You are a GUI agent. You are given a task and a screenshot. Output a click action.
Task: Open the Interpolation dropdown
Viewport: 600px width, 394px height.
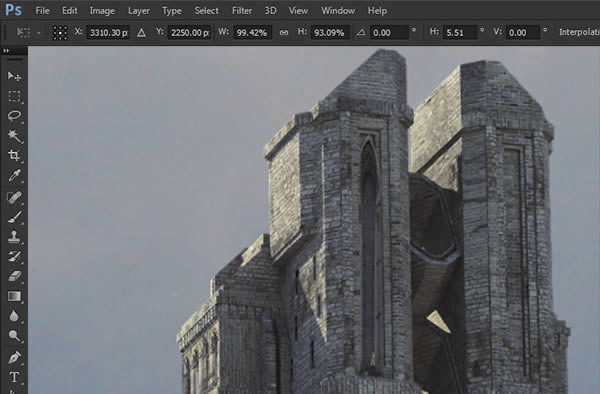point(579,32)
